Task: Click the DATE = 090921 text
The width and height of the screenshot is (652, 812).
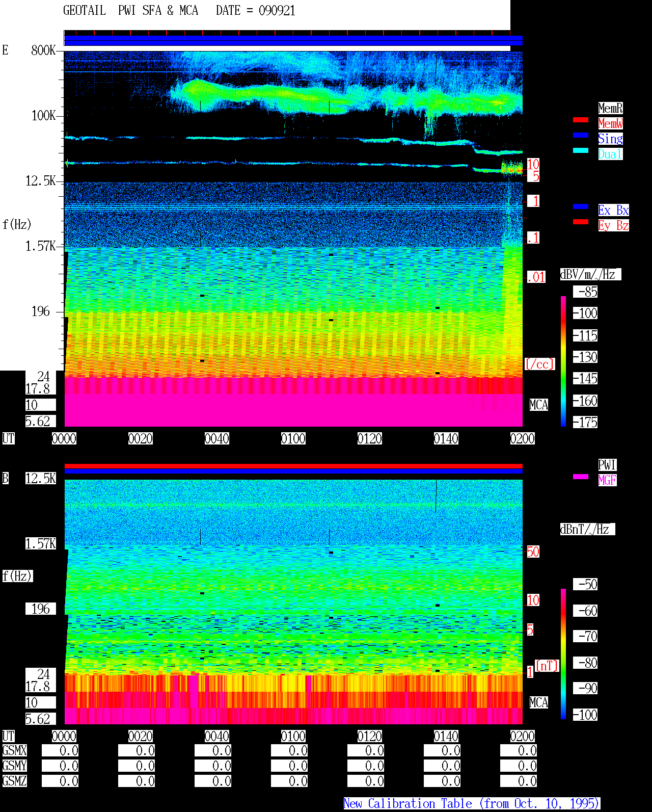Action: point(255,10)
